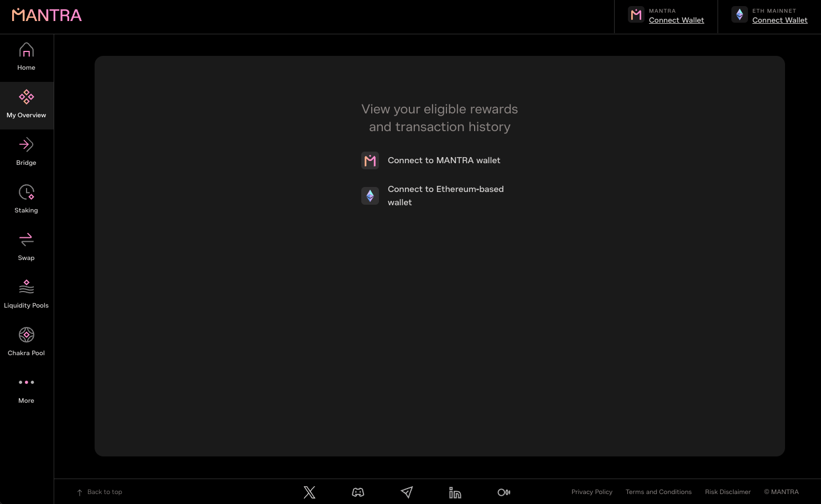Click the MANTRA logo in header
The width and height of the screenshot is (821, 504).
pyautogui.click(x=46, y=15)
